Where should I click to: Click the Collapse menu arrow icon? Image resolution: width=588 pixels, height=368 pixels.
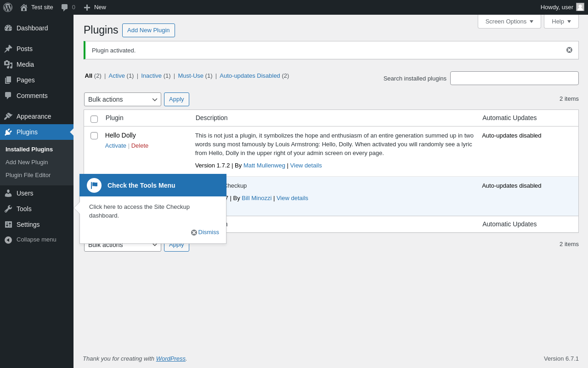pyautogui.click(x=8, y=240)
